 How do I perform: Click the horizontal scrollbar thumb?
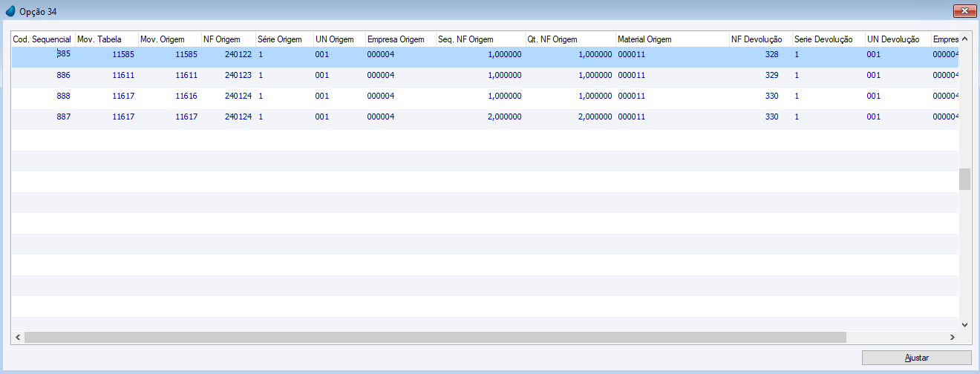434,337
